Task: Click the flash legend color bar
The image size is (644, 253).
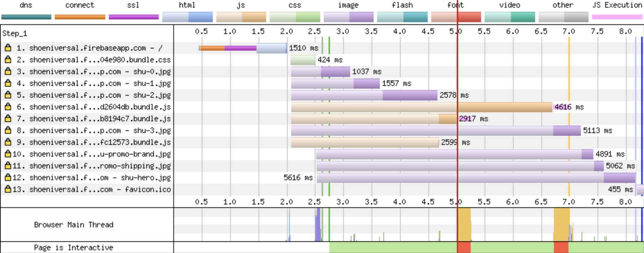Action: 402,17
